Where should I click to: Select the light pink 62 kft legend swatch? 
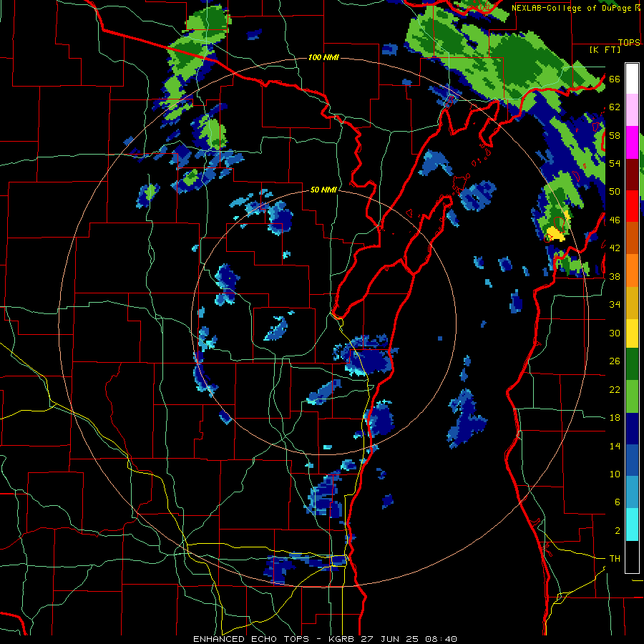click(632, 109)
